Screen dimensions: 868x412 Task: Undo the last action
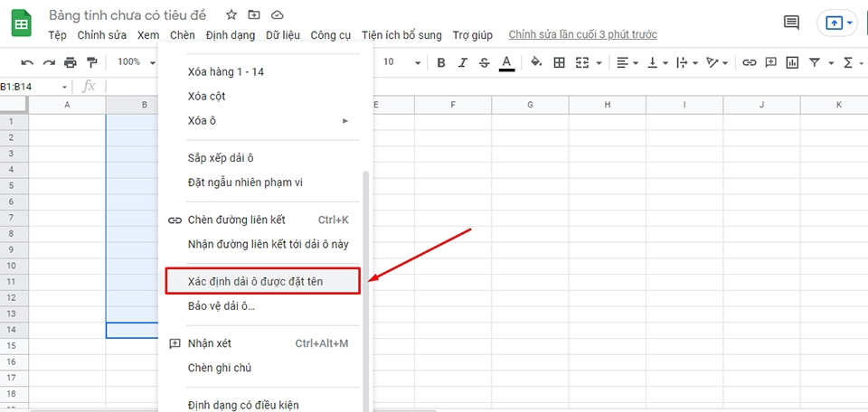point(27,62)
